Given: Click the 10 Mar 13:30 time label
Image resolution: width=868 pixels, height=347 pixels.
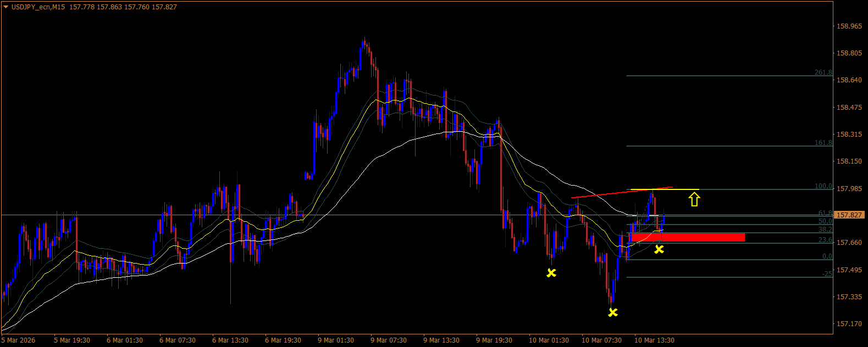Looking at the screenshot, I should coord(654,340).
